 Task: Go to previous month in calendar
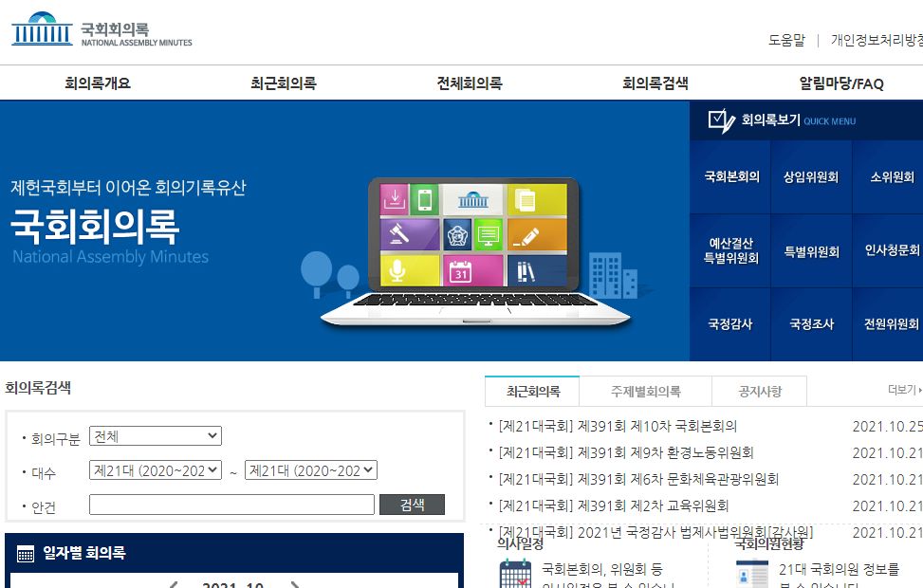(x=173, y=584)
